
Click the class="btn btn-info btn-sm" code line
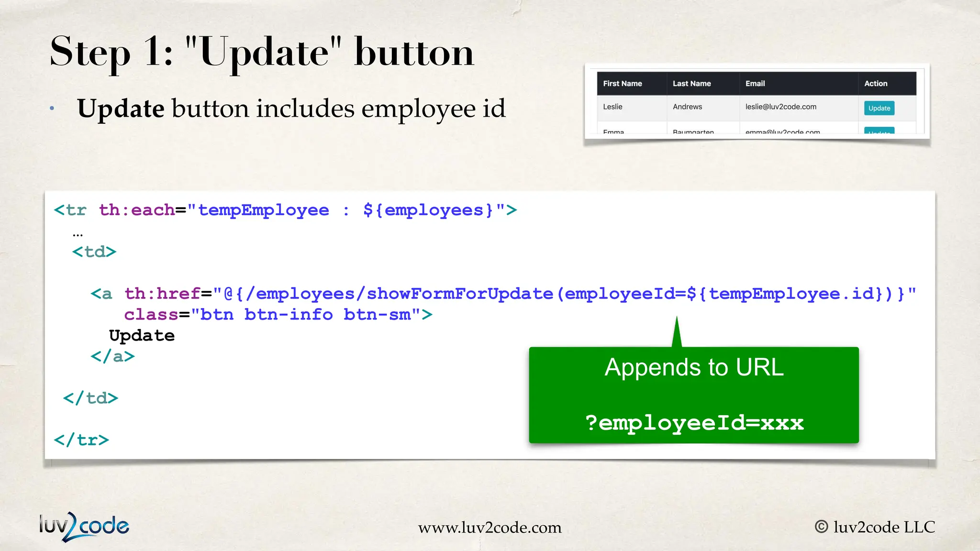[x=278, y=314]
